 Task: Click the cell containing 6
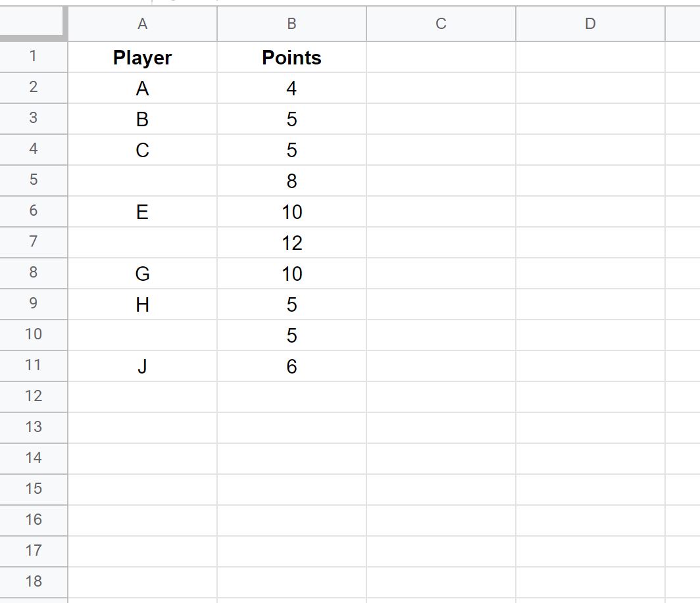click(291, 366)
